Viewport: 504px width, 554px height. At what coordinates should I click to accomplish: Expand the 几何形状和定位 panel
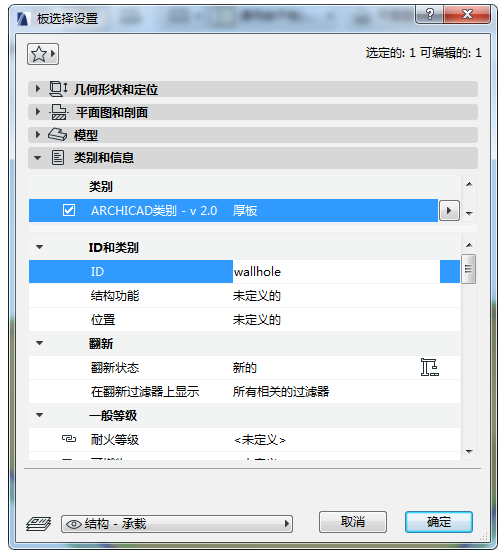point(38,89)
